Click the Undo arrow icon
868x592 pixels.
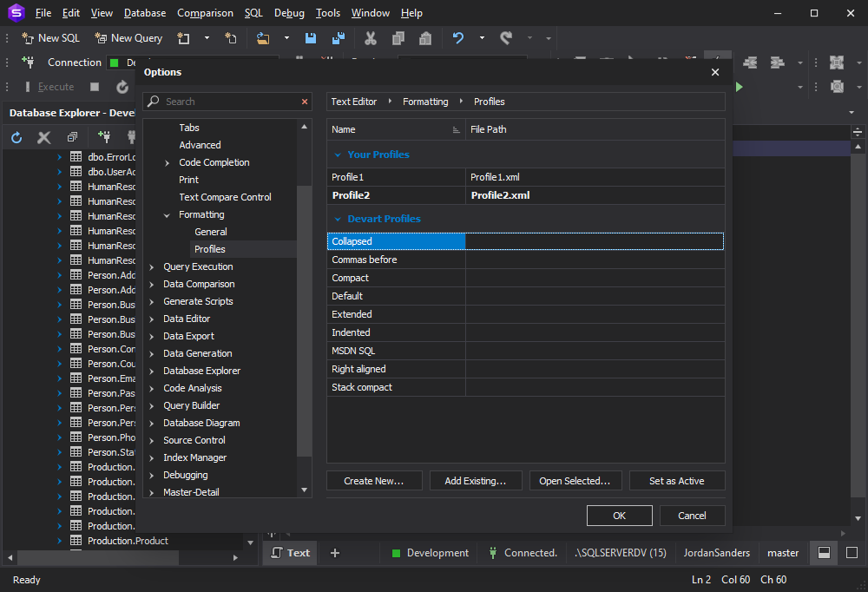[457, 38]
